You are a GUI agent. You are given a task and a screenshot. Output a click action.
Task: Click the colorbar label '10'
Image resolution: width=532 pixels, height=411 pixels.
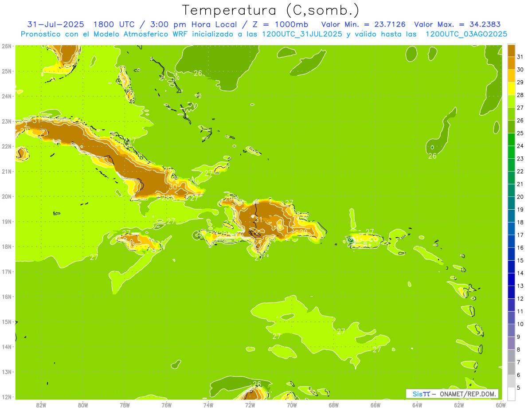(x=520, y=324)
